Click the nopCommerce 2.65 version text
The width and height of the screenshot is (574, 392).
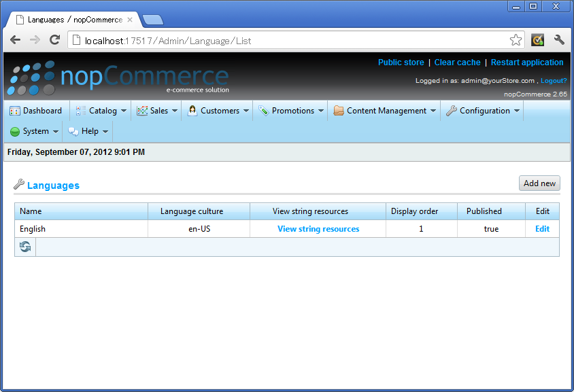535,94
